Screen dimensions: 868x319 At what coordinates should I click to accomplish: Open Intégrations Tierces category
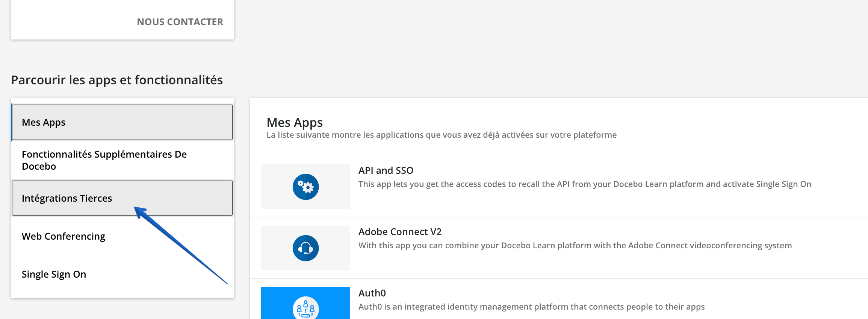tap(122, 198)
